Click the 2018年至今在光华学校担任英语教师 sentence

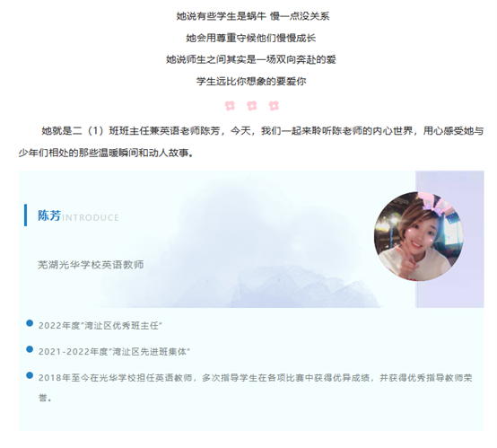pyautogui.click(x=256, y=388)
